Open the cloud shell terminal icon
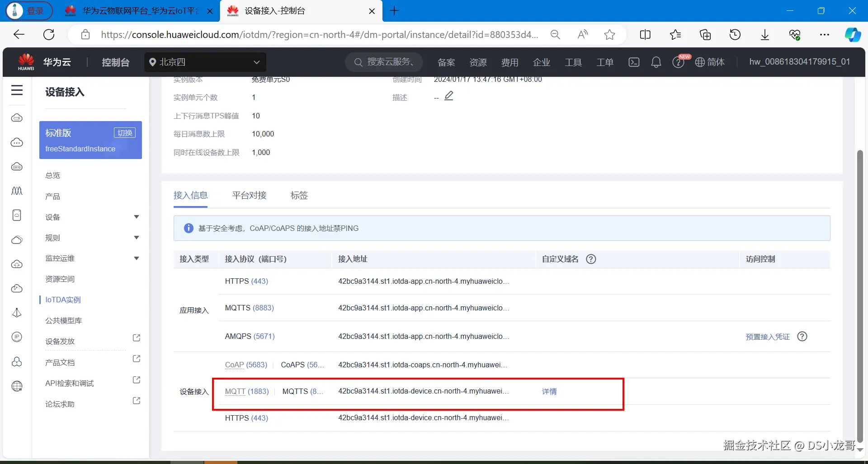Image resolution: width=868 pixels, height=464 pixels. click(x=634, y=62)
